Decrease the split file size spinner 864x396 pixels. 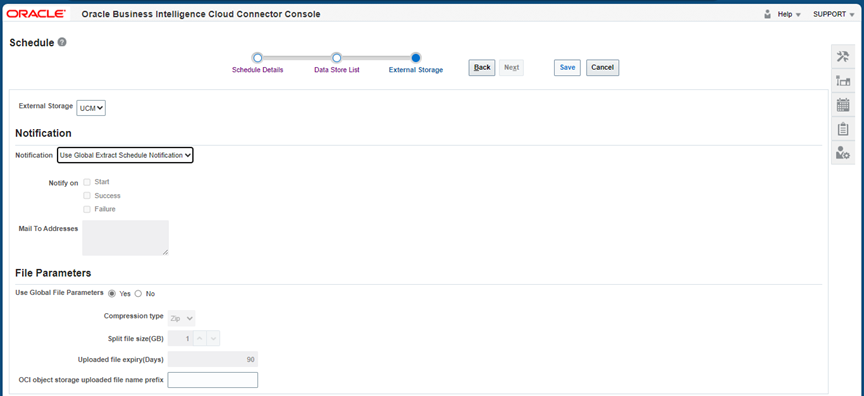pyautogui.click(x=213, y=338)
